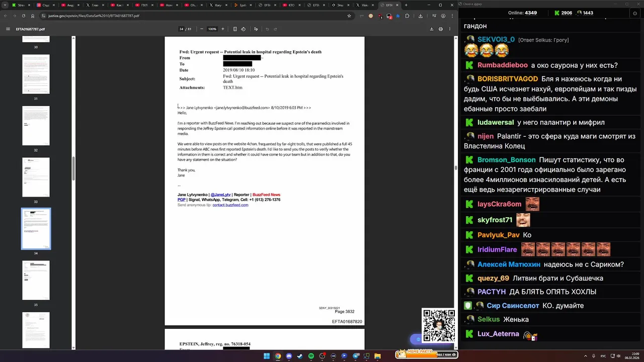This screenshot has width=644, height=362.
Task: Open Chrome downloads icon
Action: [421, 16]
